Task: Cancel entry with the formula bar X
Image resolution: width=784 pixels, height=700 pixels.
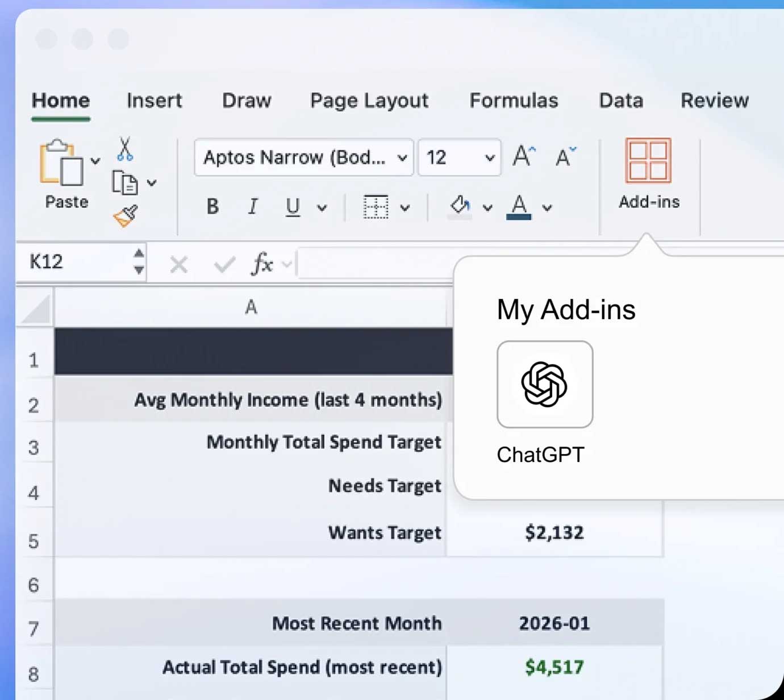Action: point(179,264)
